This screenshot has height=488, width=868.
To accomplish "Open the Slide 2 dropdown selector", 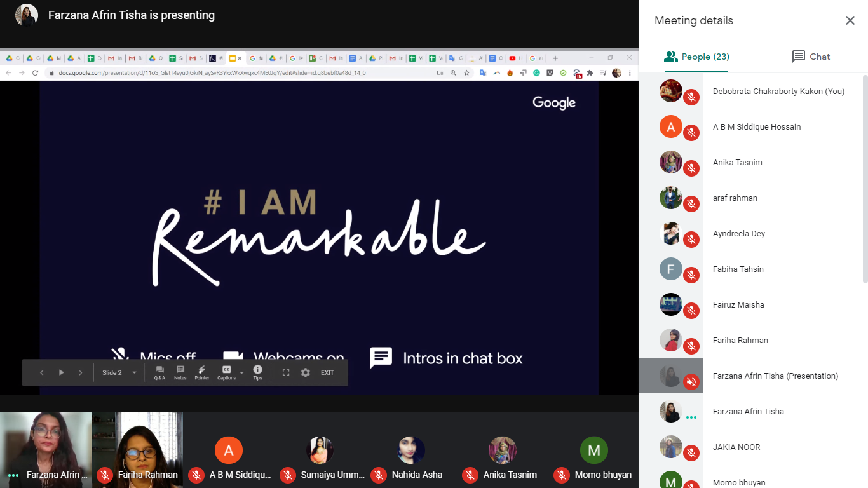I will pyautogui.click(x=119, y=373).
